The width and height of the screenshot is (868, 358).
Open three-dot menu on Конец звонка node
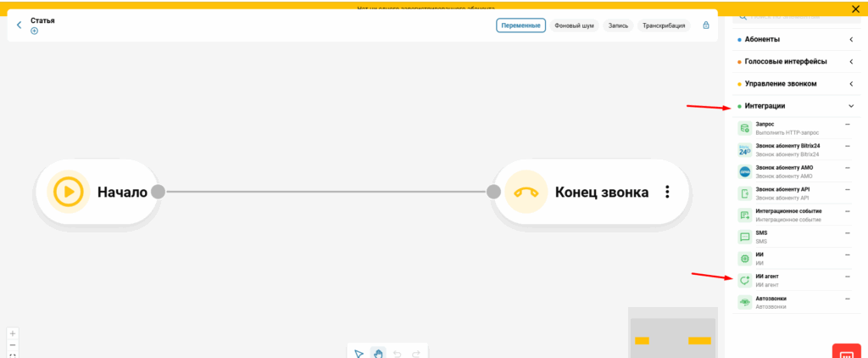[667, 193]
